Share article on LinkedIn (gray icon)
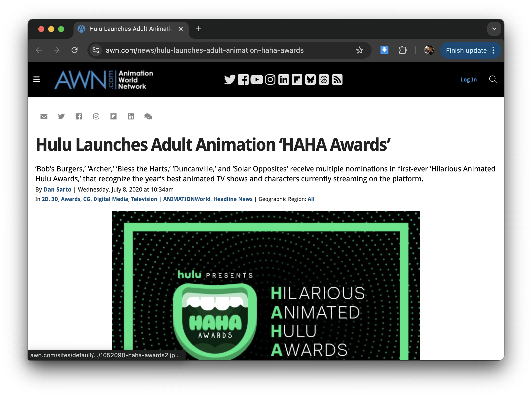The height and width of the screenshot is (397, 532). (131, 116)
